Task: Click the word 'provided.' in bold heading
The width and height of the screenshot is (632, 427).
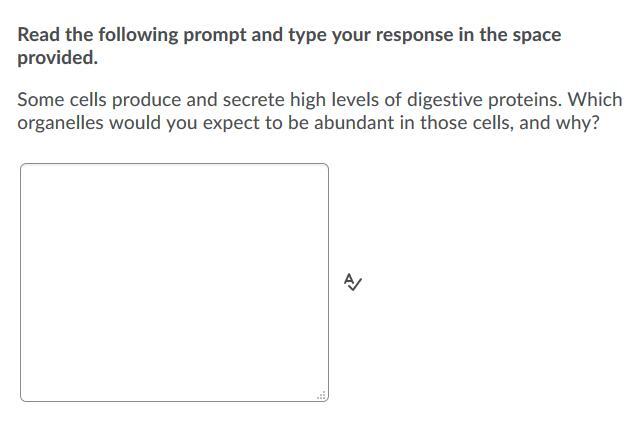Action: pyautogui.click(x=58, y=58)
